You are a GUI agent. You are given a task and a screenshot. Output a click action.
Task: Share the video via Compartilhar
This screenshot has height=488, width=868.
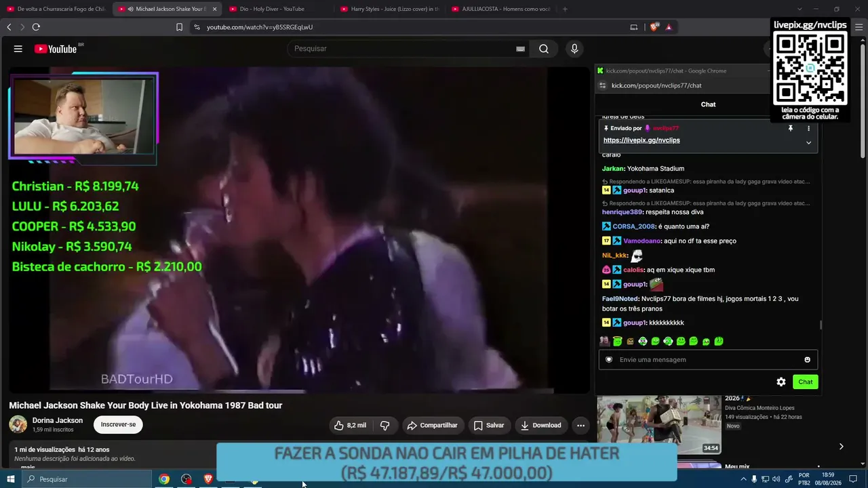(431, 426)
